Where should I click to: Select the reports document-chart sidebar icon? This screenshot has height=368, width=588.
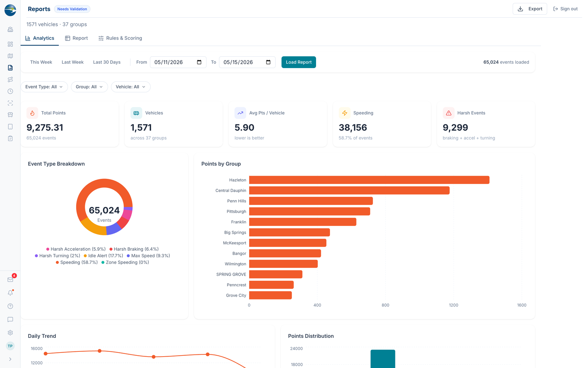click(10, 68)
